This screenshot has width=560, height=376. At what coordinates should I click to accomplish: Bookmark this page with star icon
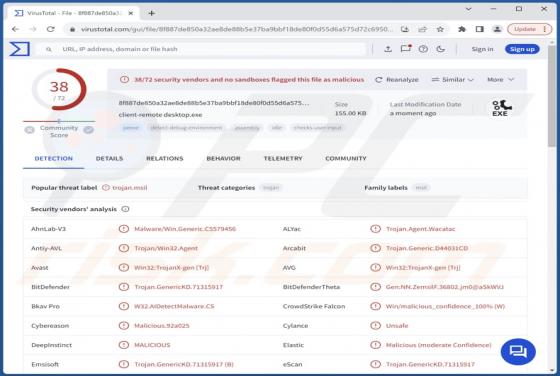440,29
